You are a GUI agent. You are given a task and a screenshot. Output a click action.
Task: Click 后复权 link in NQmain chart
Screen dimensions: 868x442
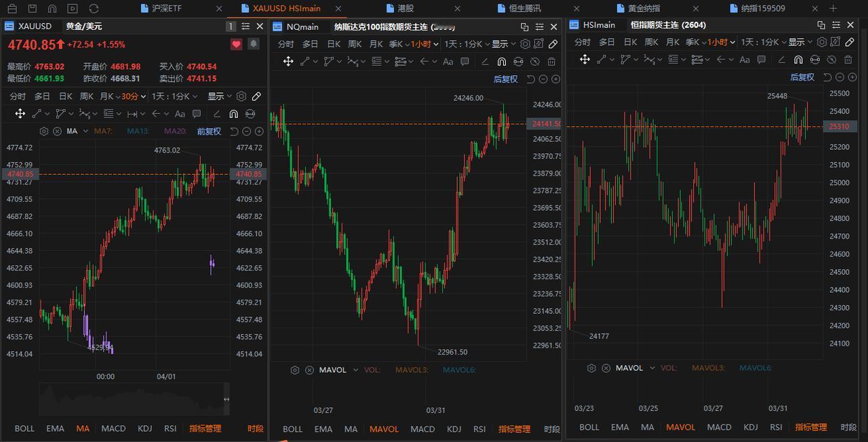click(505, 79)
